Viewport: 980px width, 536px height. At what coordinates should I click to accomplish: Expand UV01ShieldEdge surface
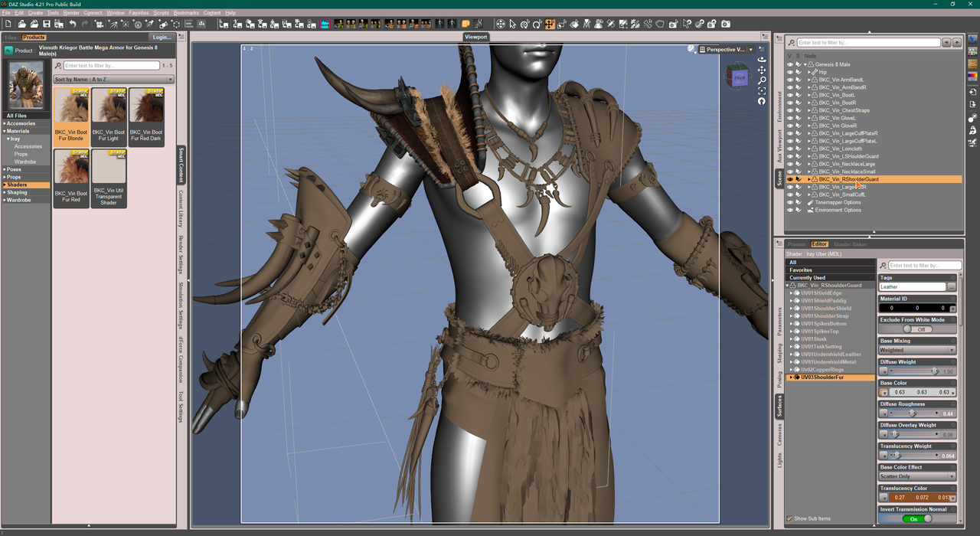click(x=792, y=293)
